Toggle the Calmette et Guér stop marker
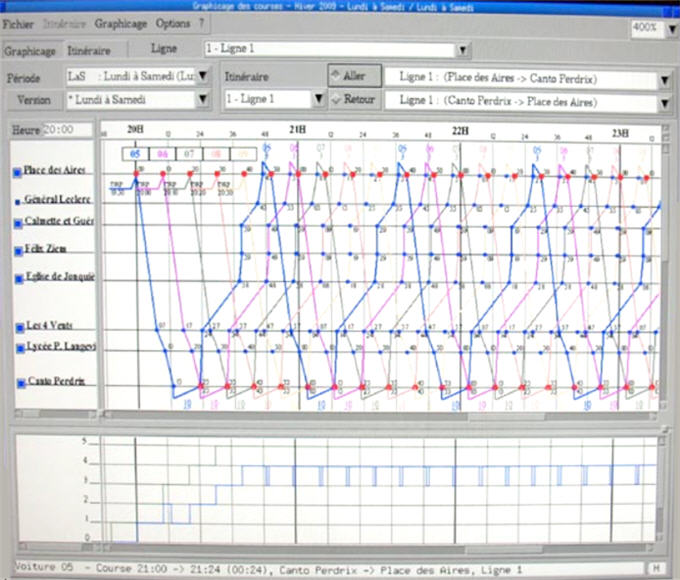This screenshot has height=580, width=680. (x=18, y=223)
